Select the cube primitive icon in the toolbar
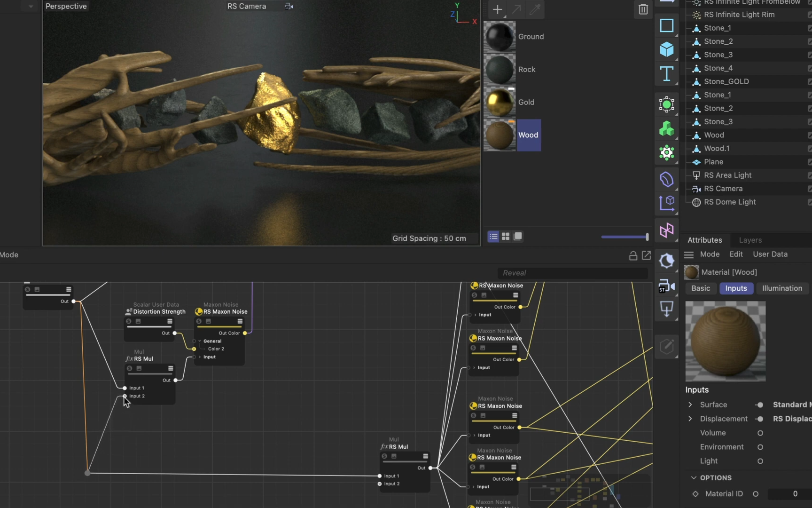Viewport: 812px width, 508px height. pos(667,50)
